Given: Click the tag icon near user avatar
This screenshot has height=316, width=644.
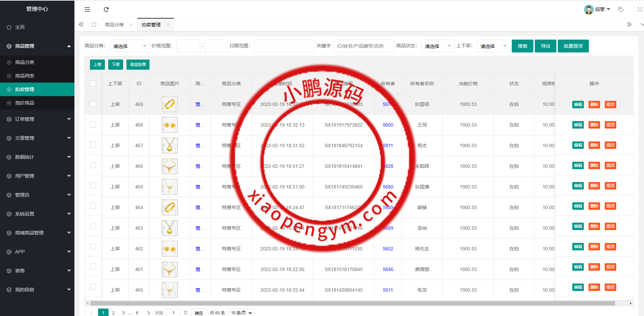Looking at the screenshot, I should (x=621, y=9).
